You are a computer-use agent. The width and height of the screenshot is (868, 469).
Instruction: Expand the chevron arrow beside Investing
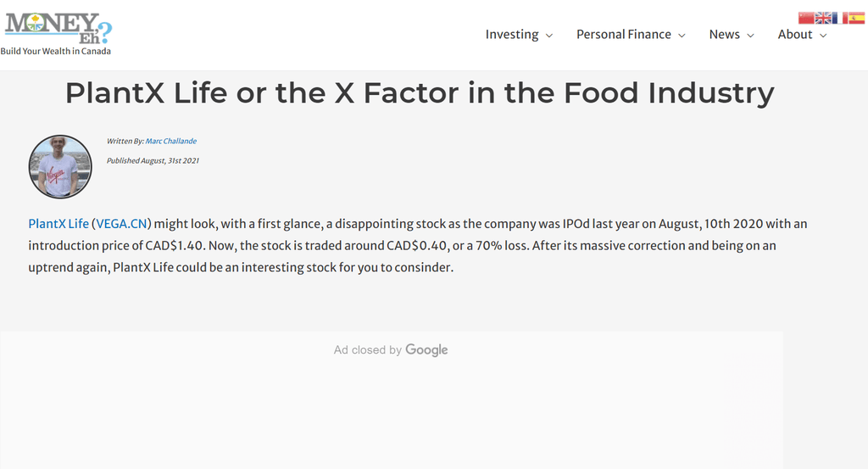click(x=549, y=36)
